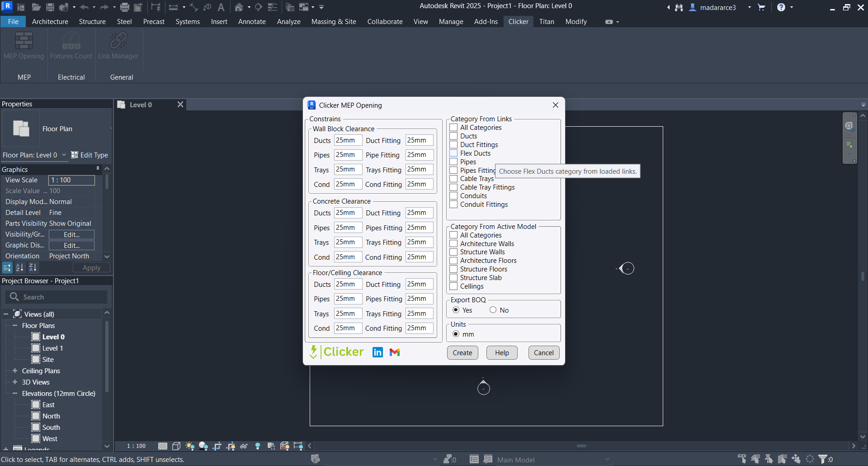Open the Architecture ribbon tab

pos(50,22)
